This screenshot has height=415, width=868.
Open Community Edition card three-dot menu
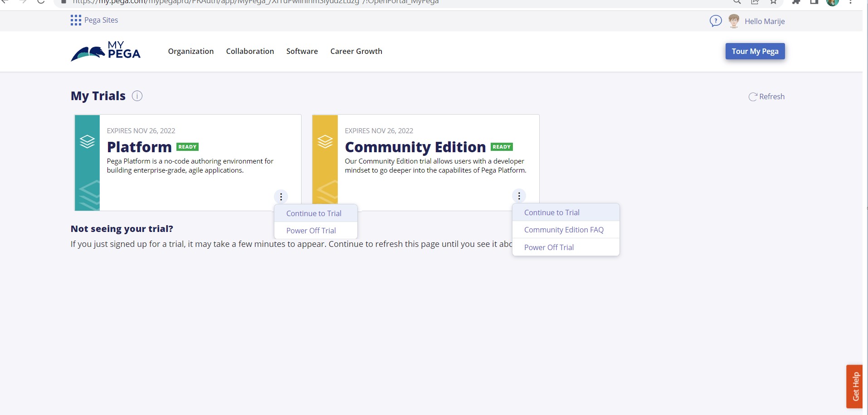[519, 196]
